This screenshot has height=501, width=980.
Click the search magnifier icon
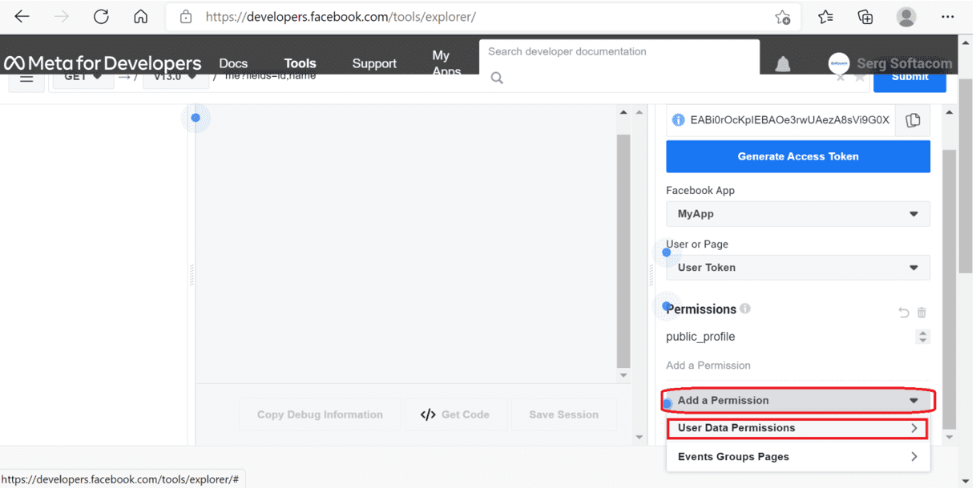(x=497, y=78)
